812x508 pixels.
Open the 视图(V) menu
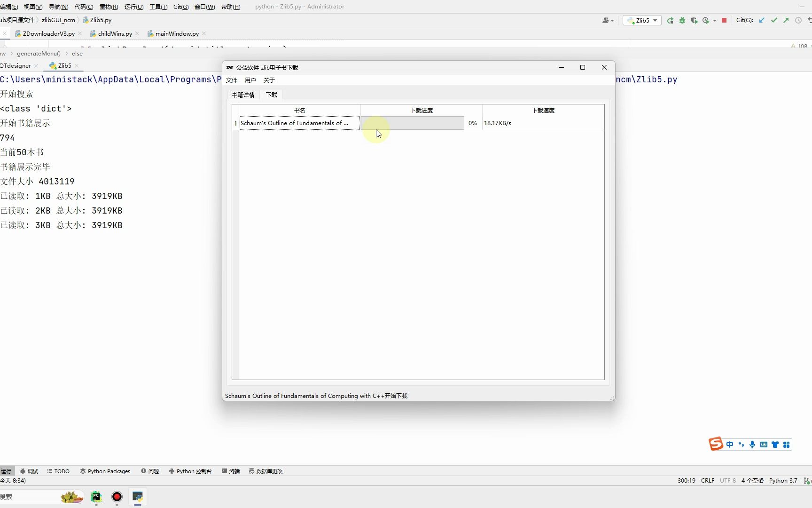(x=33, y=7)
